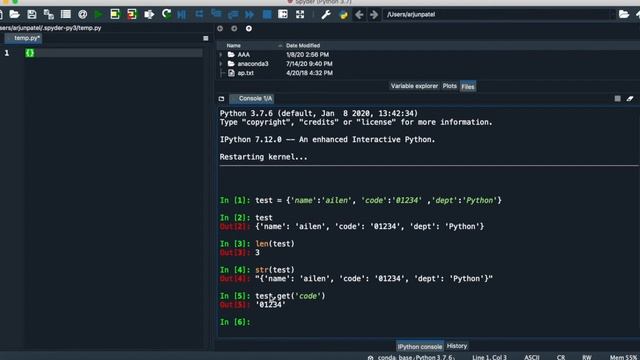Interrupt kernel with the stop square
640x360 pixels.
coord(618,99)
